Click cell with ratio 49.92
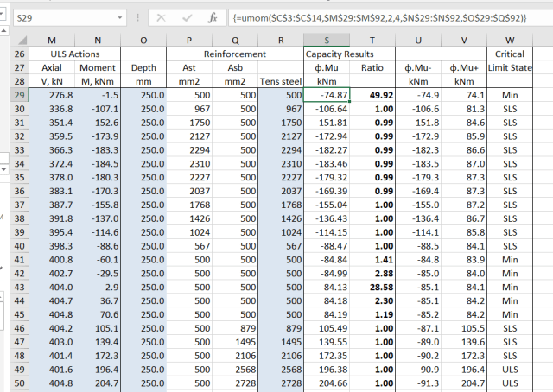The height and width of the screenshot is (392, 553). [372, 95]
